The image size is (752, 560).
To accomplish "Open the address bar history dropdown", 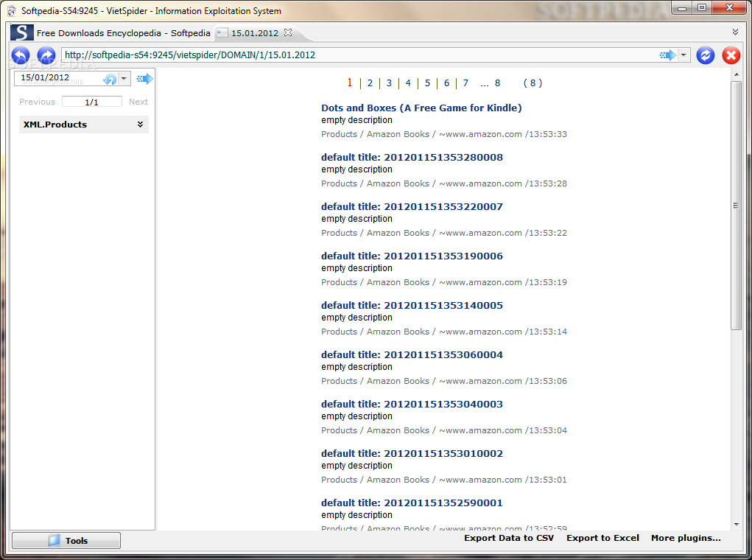I will click(x=684, y=55).
